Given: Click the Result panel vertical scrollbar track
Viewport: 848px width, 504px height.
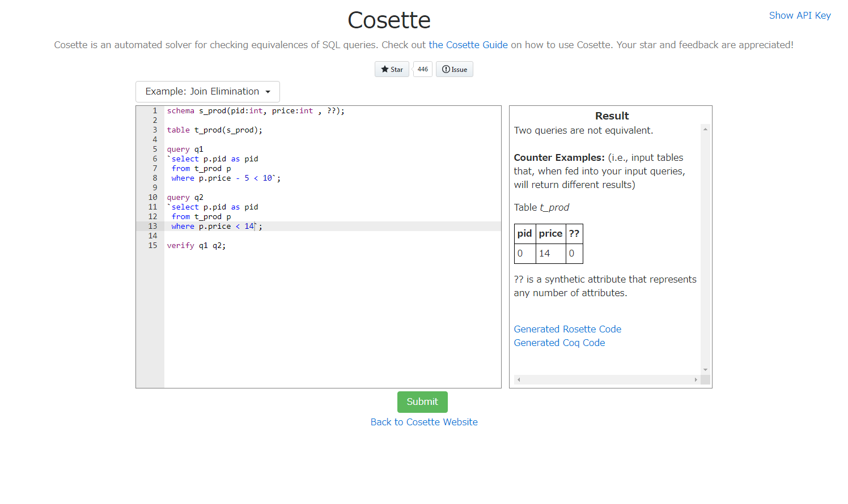Looking at the screenshot, I should (705, 249).
